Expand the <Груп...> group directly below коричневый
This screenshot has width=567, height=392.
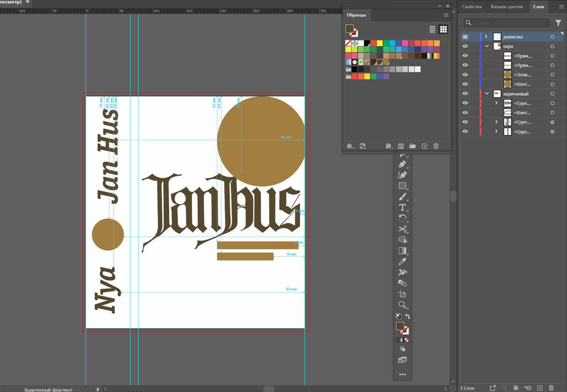[496, 103]
